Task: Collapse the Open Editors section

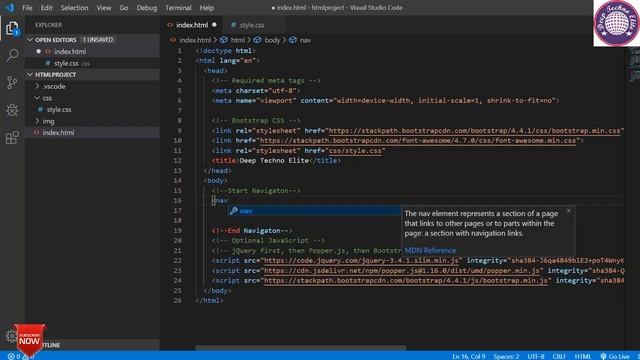Action: (30, 40)
